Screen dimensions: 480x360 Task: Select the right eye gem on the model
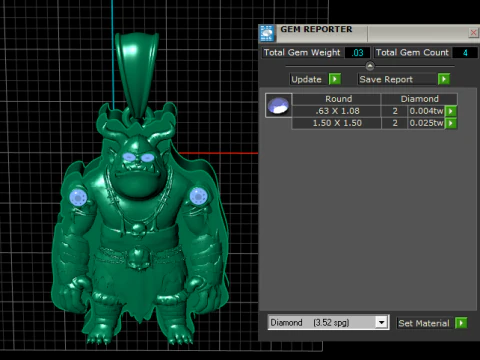148,157
